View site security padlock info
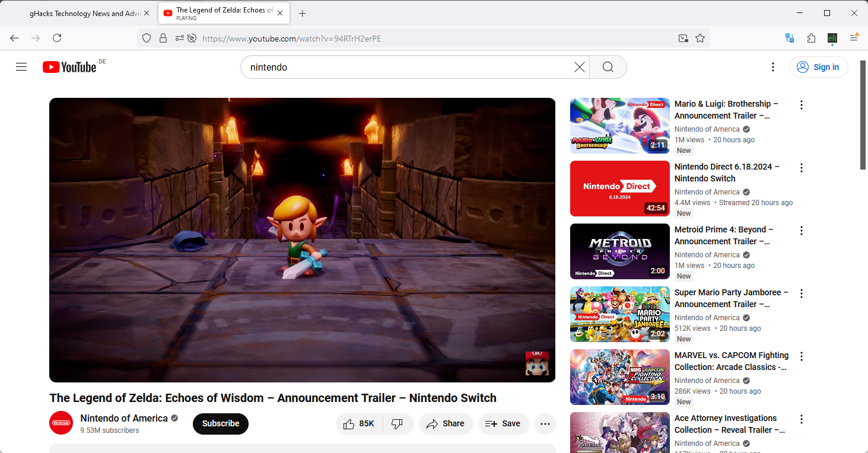Screen dimensions: 868x453 coord(163,38)
